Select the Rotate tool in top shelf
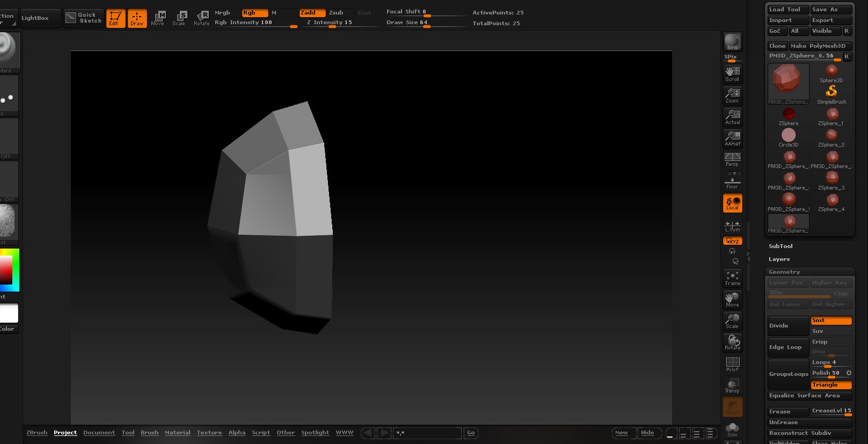This screenshot has height=444, width=868. pyautogui.click(x=201, y=18)
